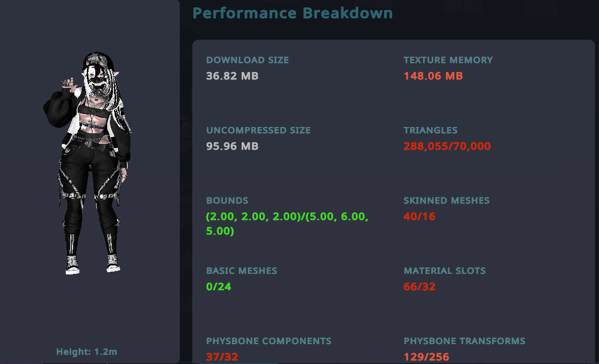Viewport: 599px width, 364px height.
Task: Click the avatar preview image
Action: coord(88,163)
